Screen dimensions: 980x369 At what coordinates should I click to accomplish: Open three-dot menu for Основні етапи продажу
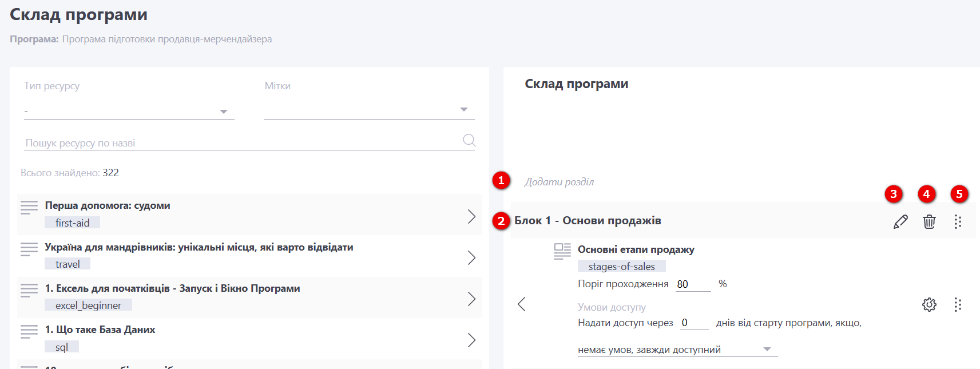click(x=958, y=304)
